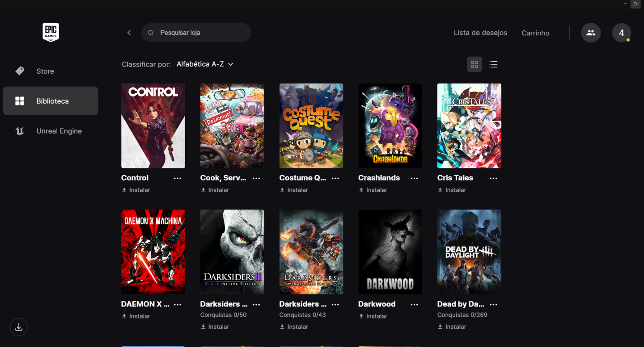
Task: Click the magnifier icon in search box
Action: tap(151, 33)
